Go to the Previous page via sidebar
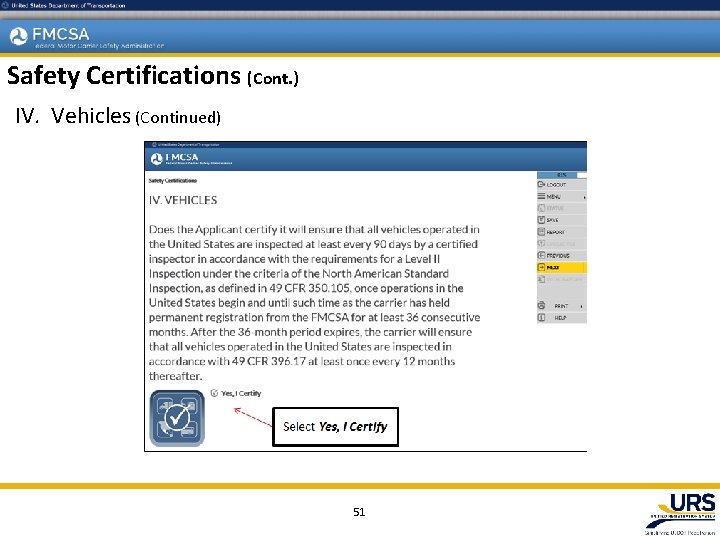The height and width of the screenshot is (540, 720). point(562,255)
